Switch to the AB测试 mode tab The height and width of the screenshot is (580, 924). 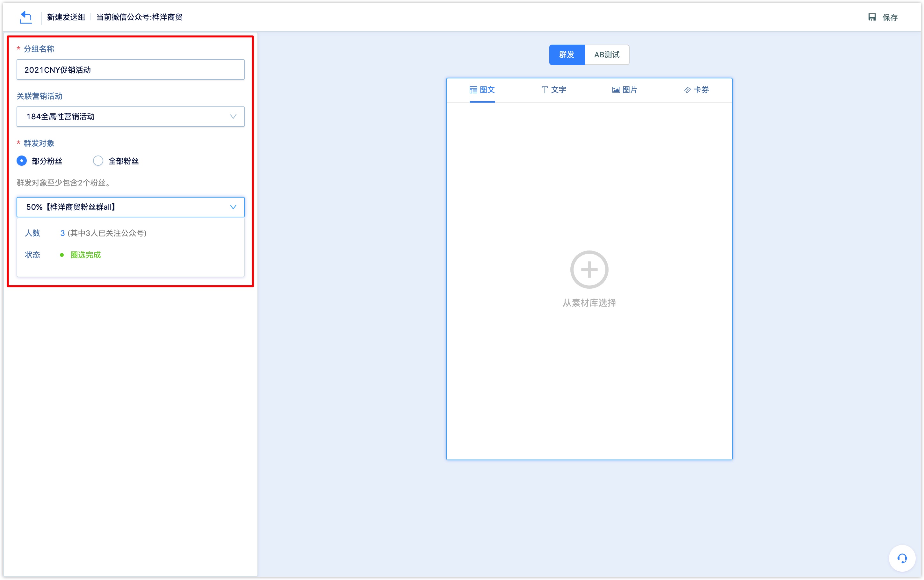click(x=607, y=55)
